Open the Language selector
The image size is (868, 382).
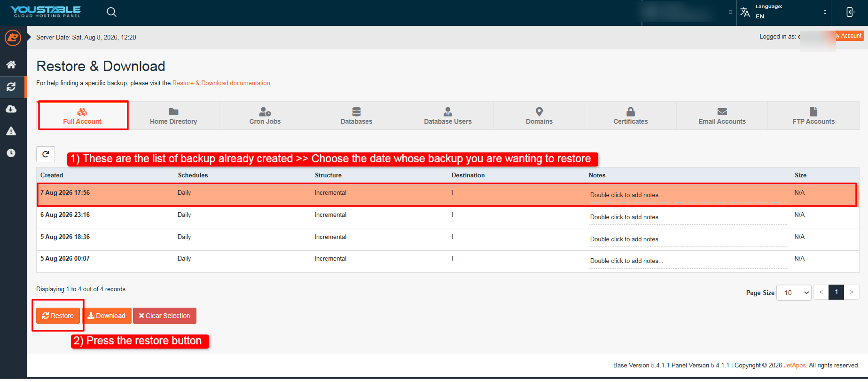click(783, 12)
